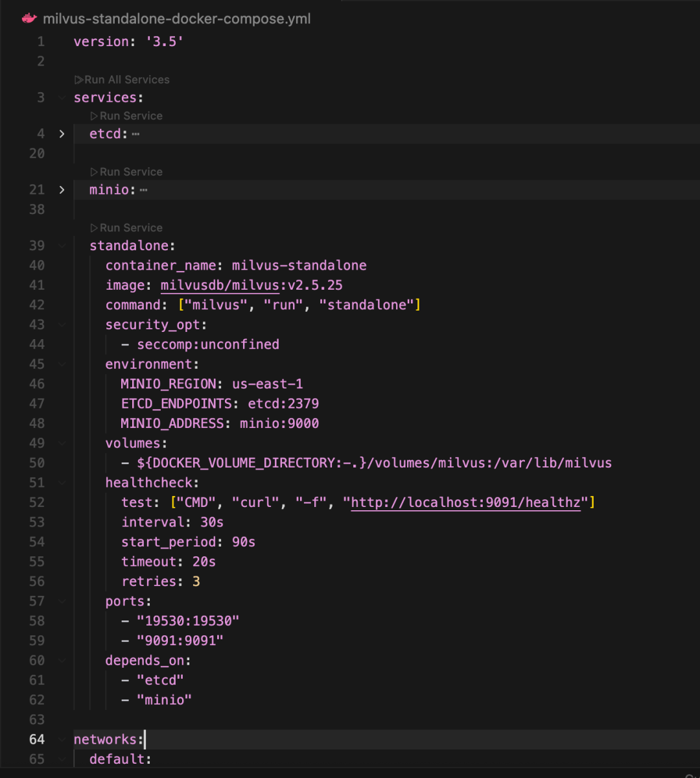The image size is (700, 778).
Task: Collapse the volumes block
Action: (x=62, y=443)
